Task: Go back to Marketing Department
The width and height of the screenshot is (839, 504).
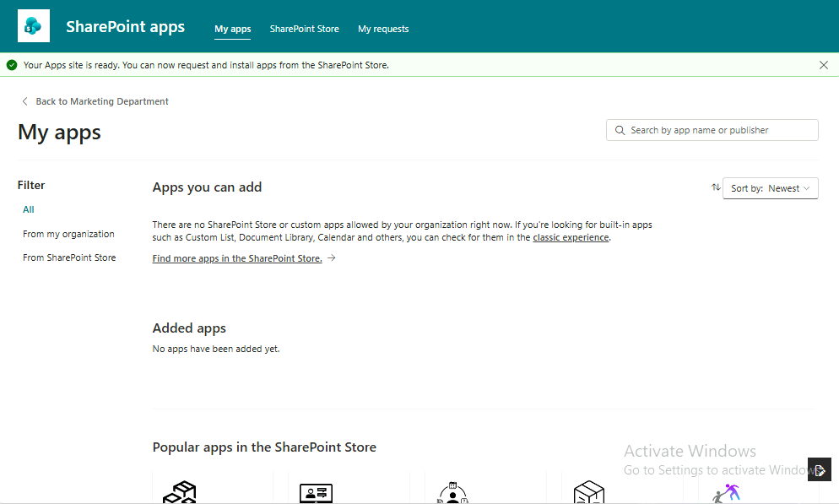Action: [102, 101]
